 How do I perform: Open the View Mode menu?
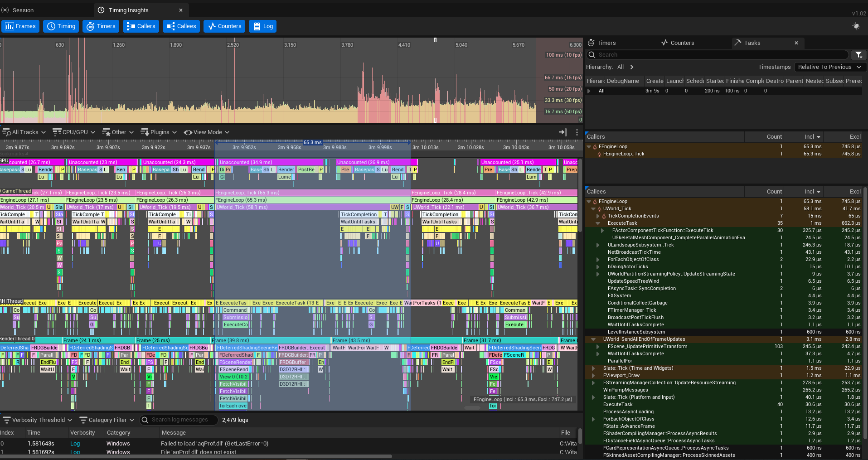207,132
